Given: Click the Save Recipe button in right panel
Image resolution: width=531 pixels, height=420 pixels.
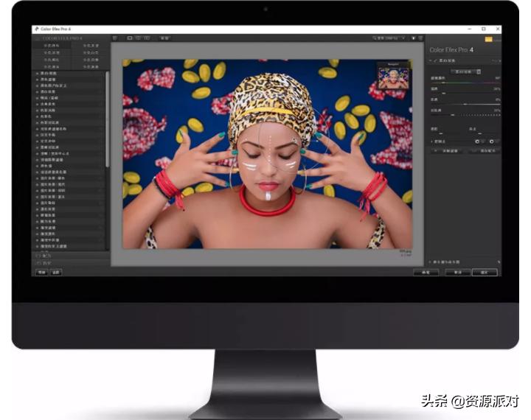Looking at the screenshot, I should pyautogui.click(x=485, y=151).
